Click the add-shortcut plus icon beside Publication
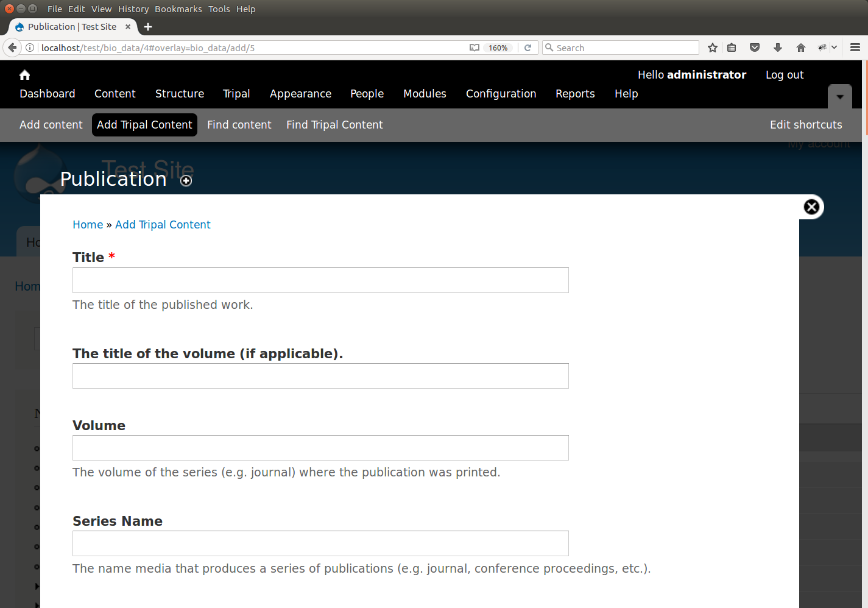868x608 pixels. 186,181
